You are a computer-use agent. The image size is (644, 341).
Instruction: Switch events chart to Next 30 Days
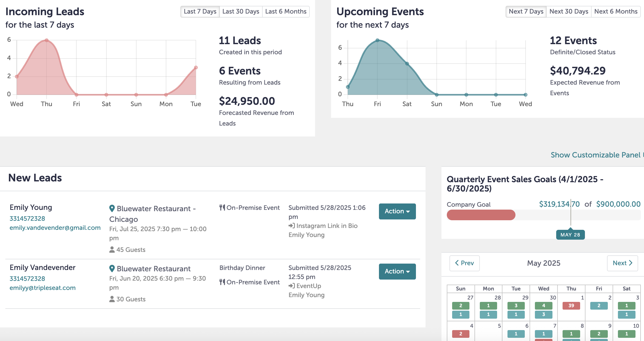[568, 11]
